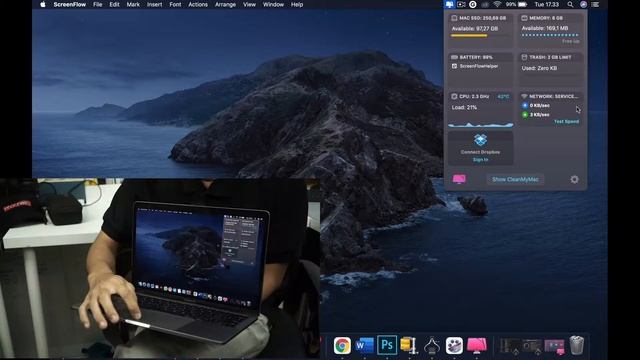Click the CPU load graph
Viewport: 640px width, 360px height.
(481, 124)
